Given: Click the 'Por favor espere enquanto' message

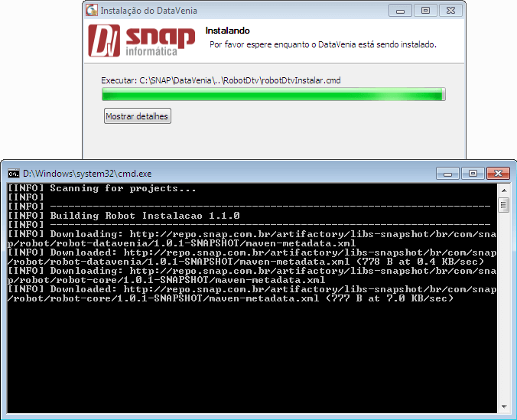Looking at the screenshot, I should (x=323, y=44).
